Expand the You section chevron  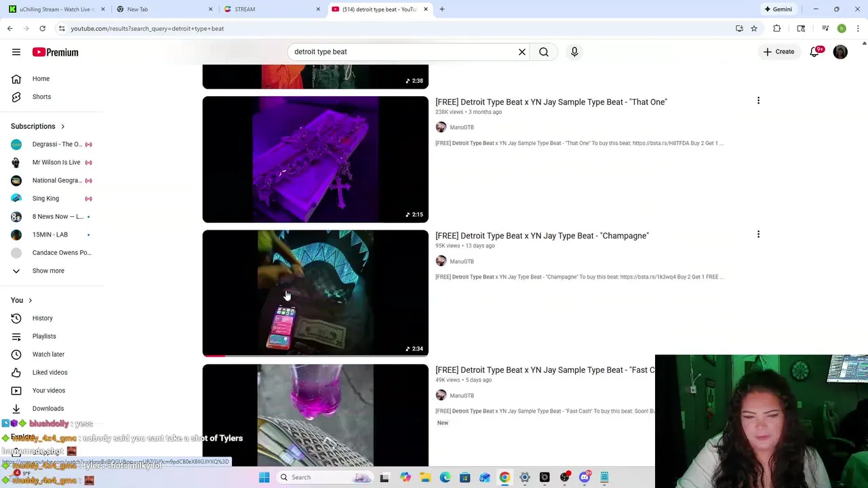coord(30,300)
